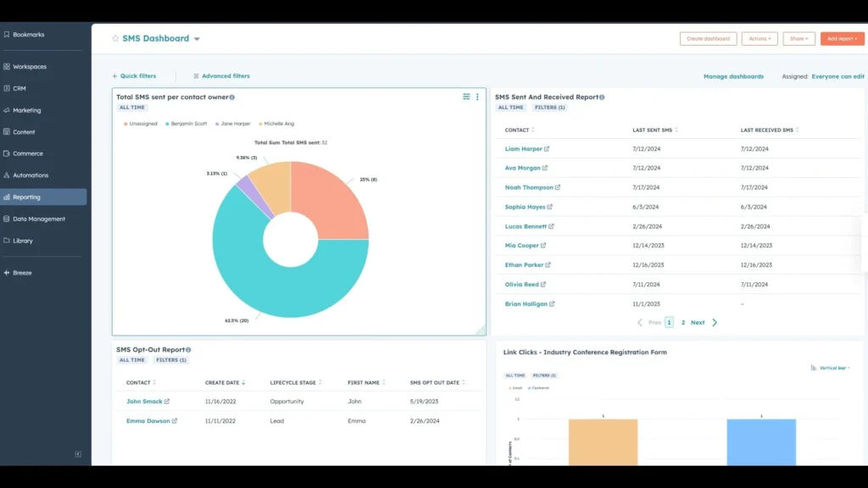Expand the SMS Dashboard title dropdown
868x488 pixels.
click(197, 39)
